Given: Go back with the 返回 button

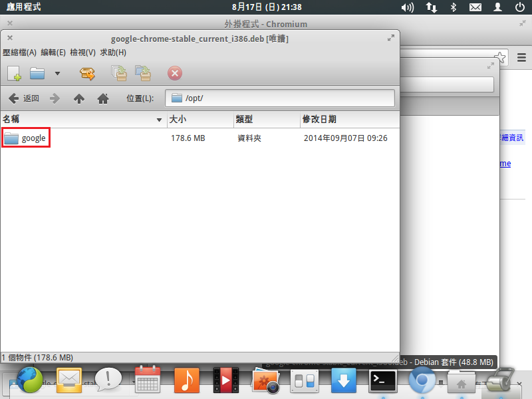Looking at the screenshot, I should [23, 98].
